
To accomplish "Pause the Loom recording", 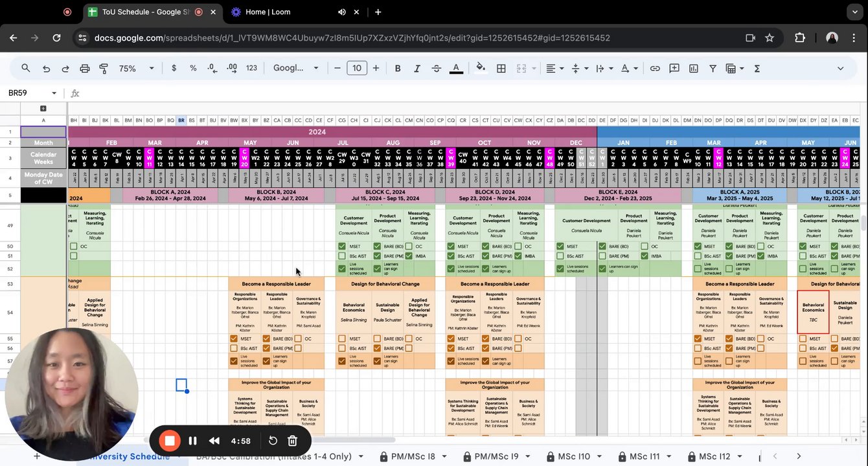I will (192, 441).
